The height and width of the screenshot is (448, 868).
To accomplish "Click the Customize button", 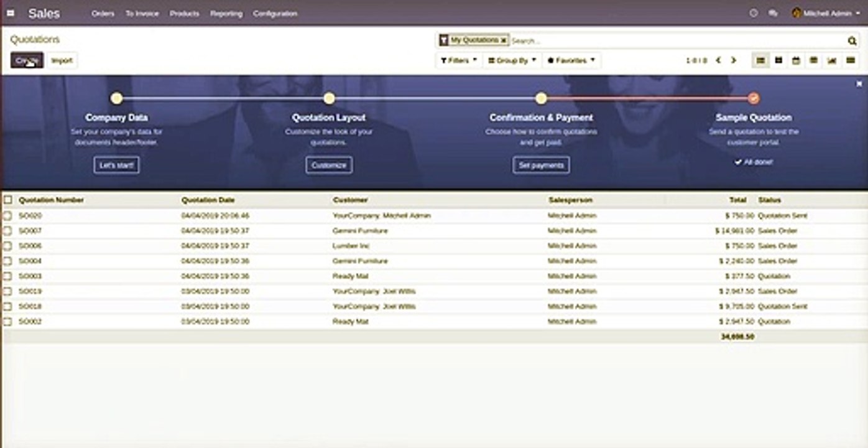I will (x=329, y=166).
